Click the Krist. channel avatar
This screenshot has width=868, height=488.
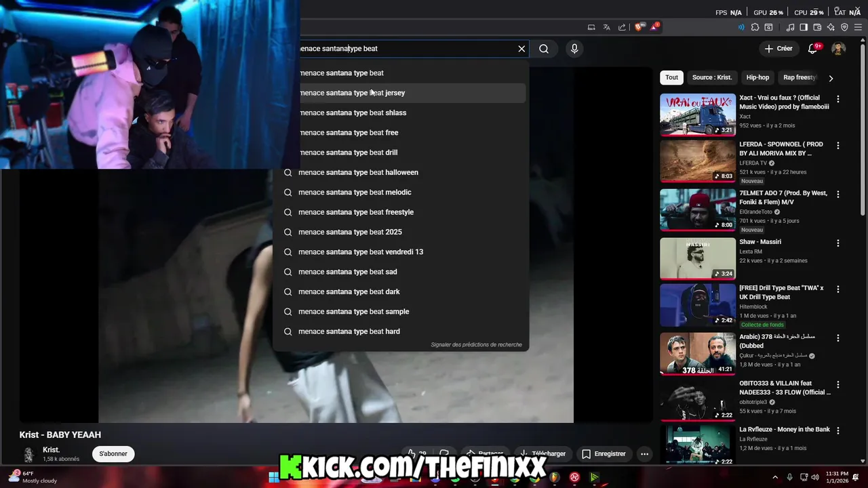pyautogui.click(x=28, y=454)
